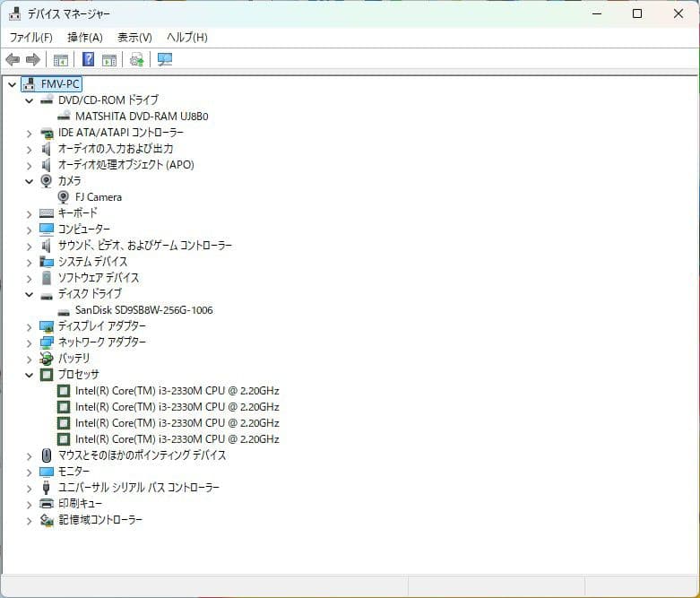
Task: Open the 表示(V) menu
Action: click(x=134, y=37)
